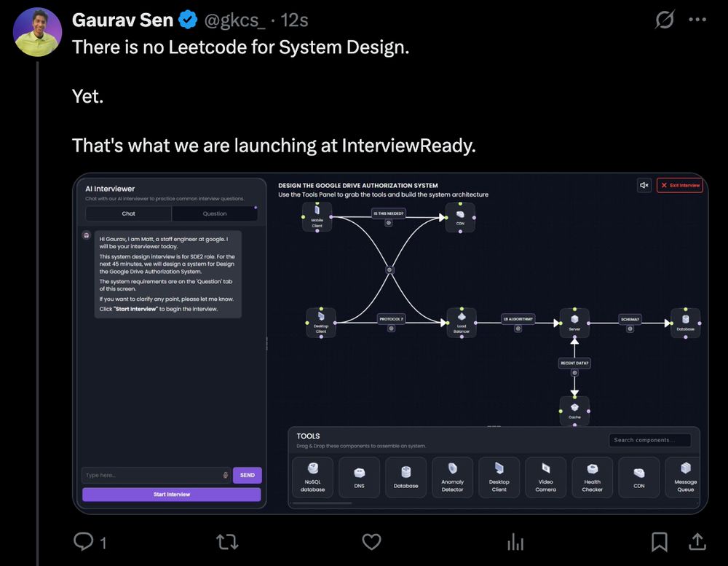Click the Start Interview button
This screenshot has width=728, height=566.
pos(171,494)
